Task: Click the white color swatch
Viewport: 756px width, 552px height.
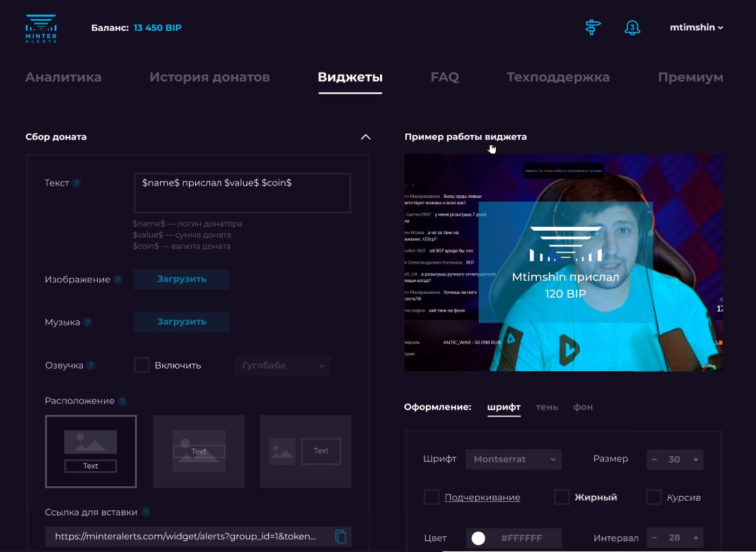Action: coord(478,538)
